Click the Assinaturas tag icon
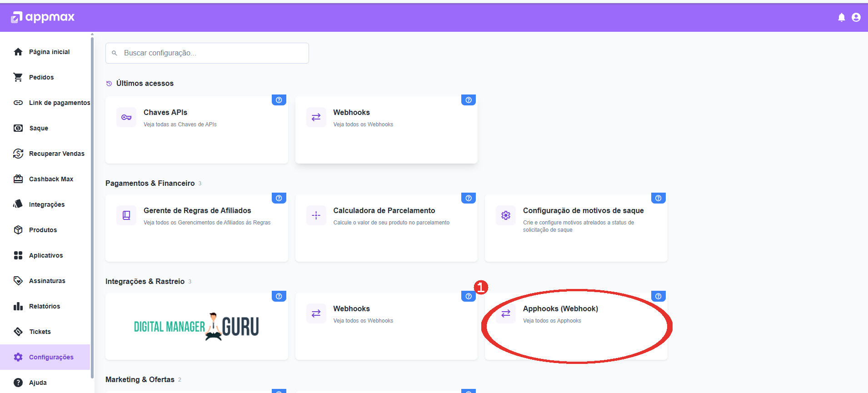 [18, 281]
